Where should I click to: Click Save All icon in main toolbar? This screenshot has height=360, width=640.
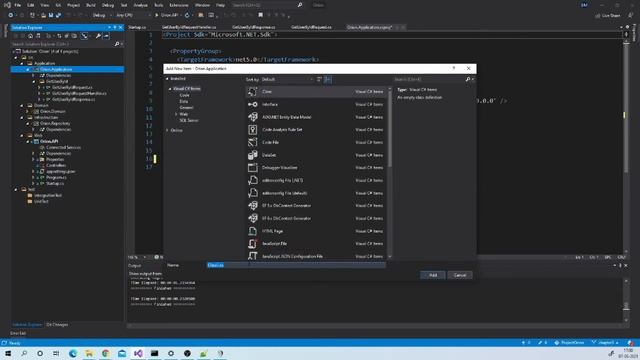[x=58, y=16]
